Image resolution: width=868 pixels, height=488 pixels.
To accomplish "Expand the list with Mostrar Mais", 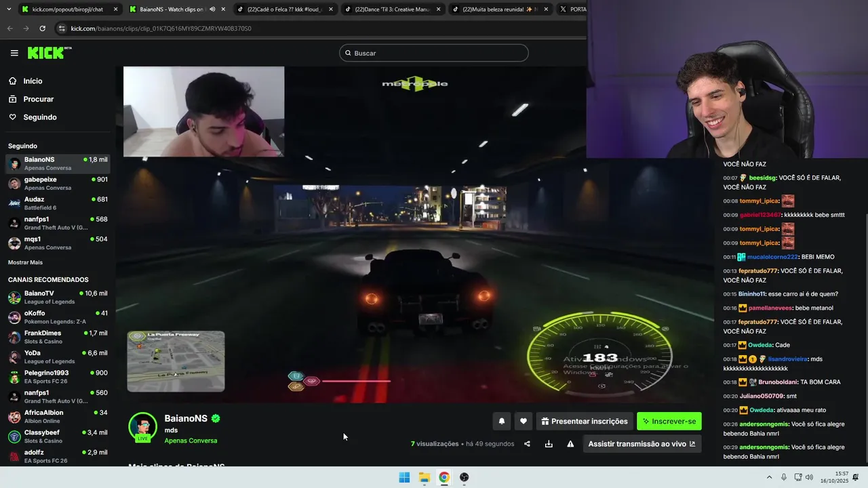I will pos(25,262).
